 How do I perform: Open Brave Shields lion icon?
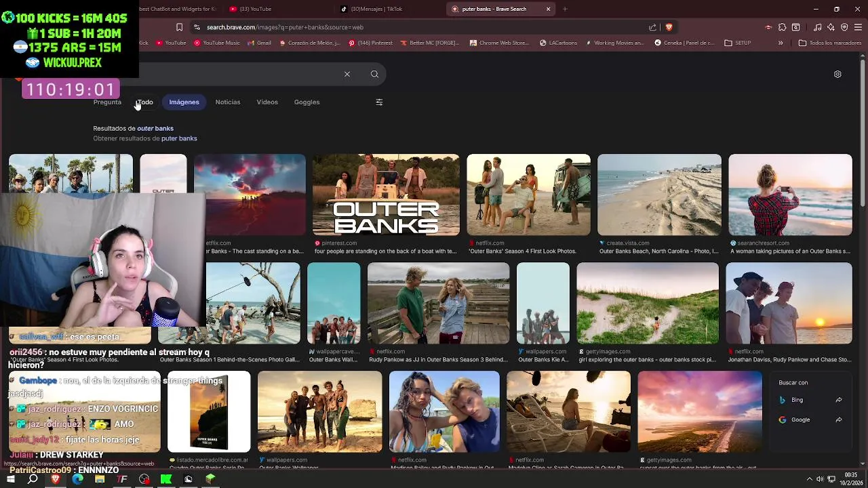coord(669,27)
